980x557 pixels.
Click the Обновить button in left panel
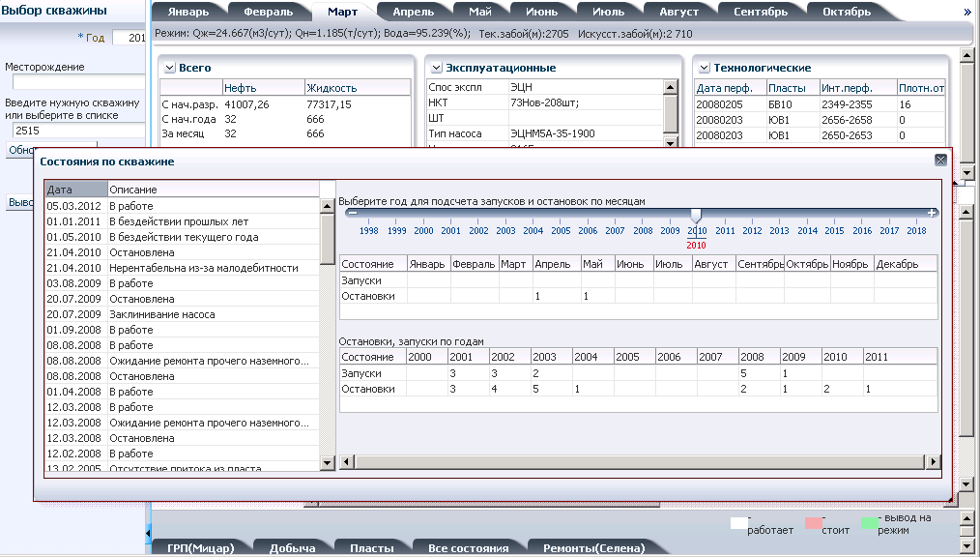pyautogui.click(x=20, y=150)
